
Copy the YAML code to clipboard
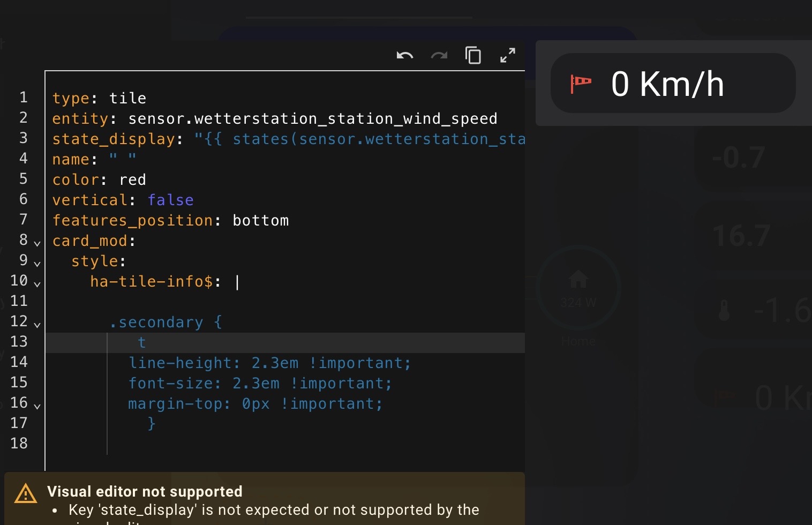click(x=473, y=55)
